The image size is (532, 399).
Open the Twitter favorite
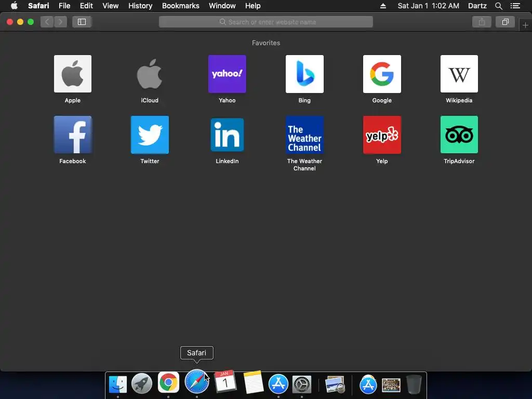(x=150, y=135)
